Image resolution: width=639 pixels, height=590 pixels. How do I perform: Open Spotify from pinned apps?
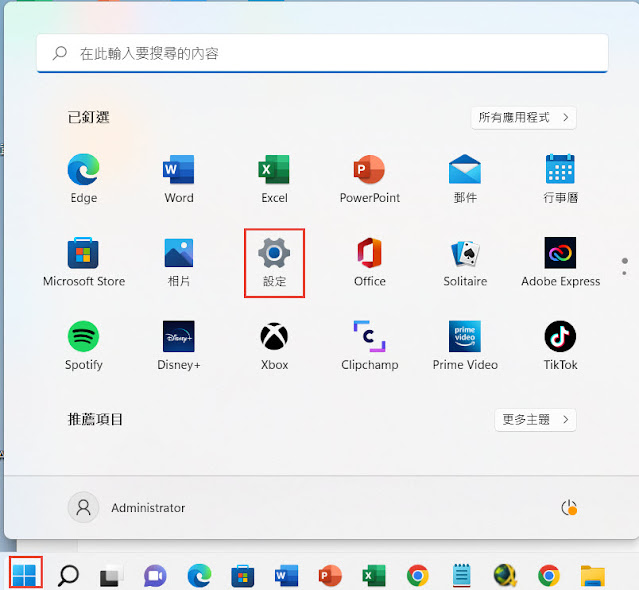coord(84,346)
